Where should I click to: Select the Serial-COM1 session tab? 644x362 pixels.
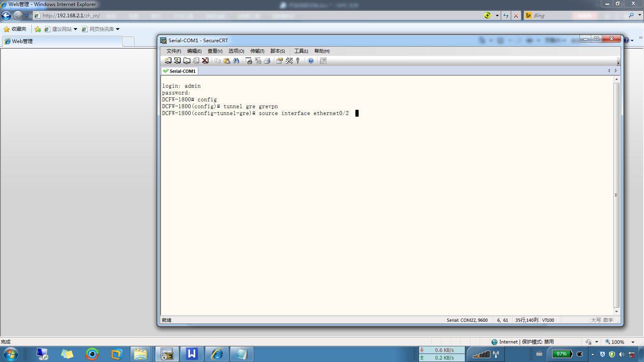180,71
